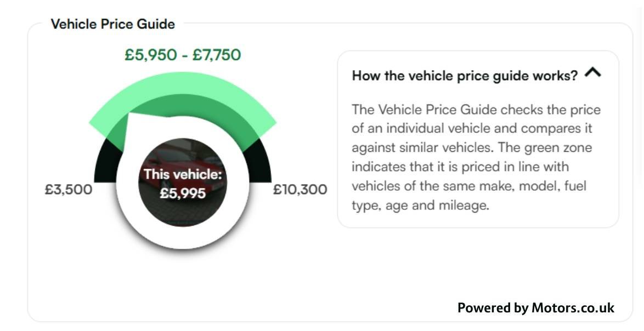Open the 'Powered by Motors.co.uk' link
The height and width of the screenshot is (331, 644).
tap(536, 307)
